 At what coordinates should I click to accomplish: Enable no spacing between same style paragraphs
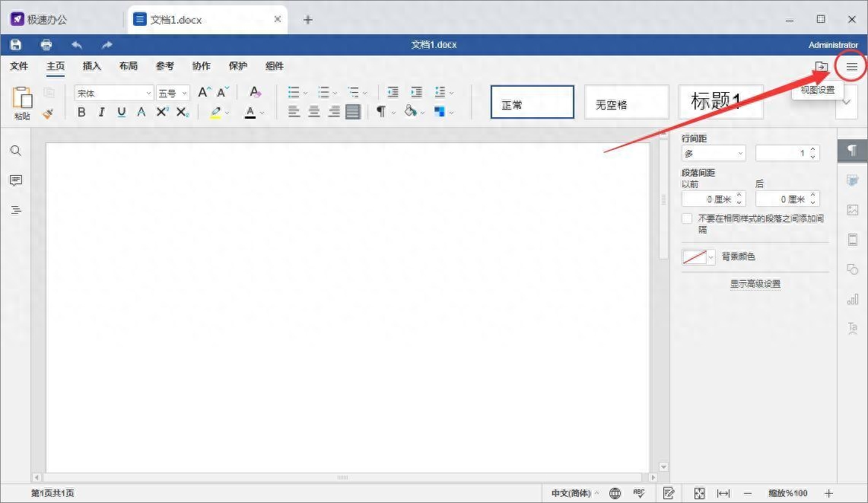pos(687,218)
